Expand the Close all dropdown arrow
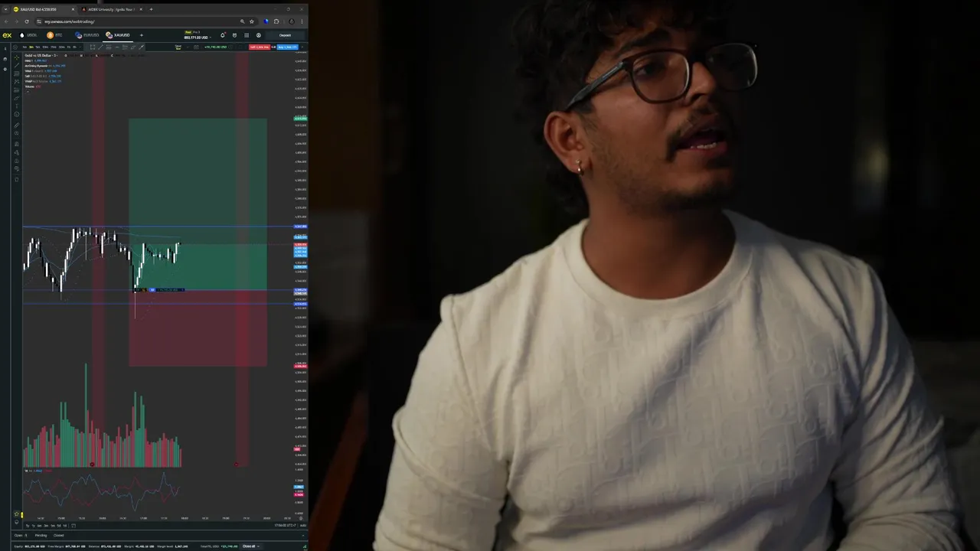This screenshot has height=551, width=980. [x=259, y=546]
